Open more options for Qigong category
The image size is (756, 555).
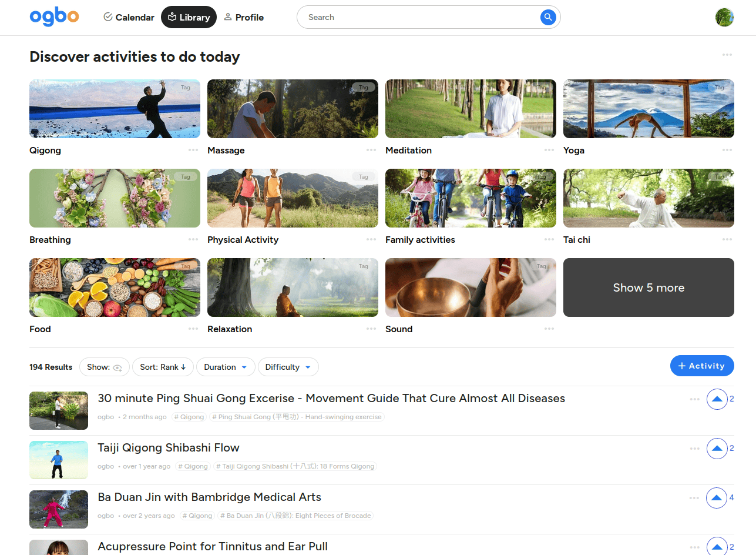pyautogui.click(x=193, y=150)
